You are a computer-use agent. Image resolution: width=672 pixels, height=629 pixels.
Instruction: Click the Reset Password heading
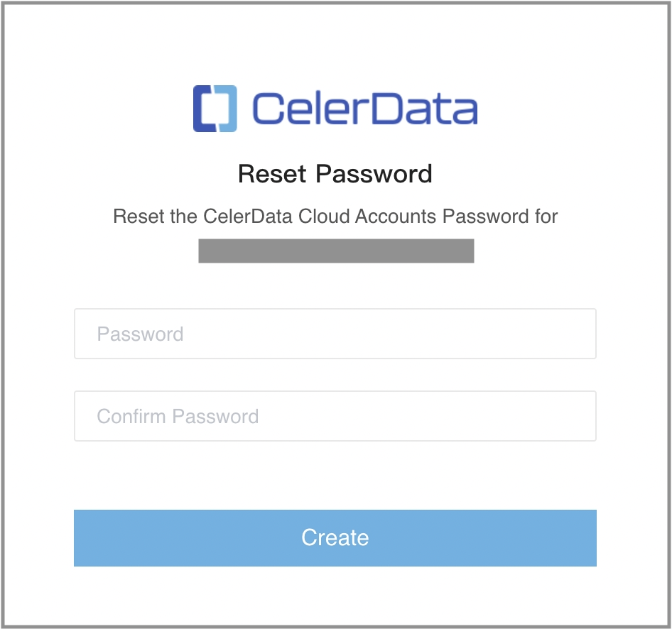pyautogui.click(x=335, y=174)
